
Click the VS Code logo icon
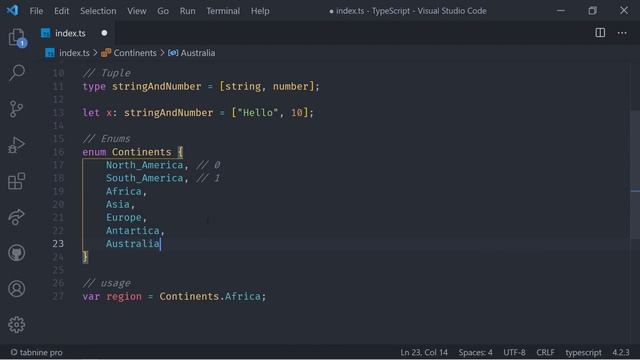point(12,10)
